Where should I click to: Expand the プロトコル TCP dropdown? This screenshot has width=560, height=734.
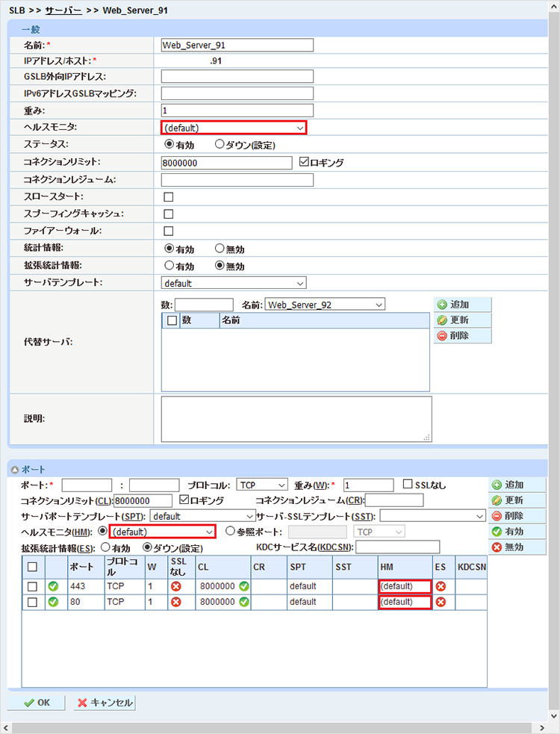(x=261, y=485)
